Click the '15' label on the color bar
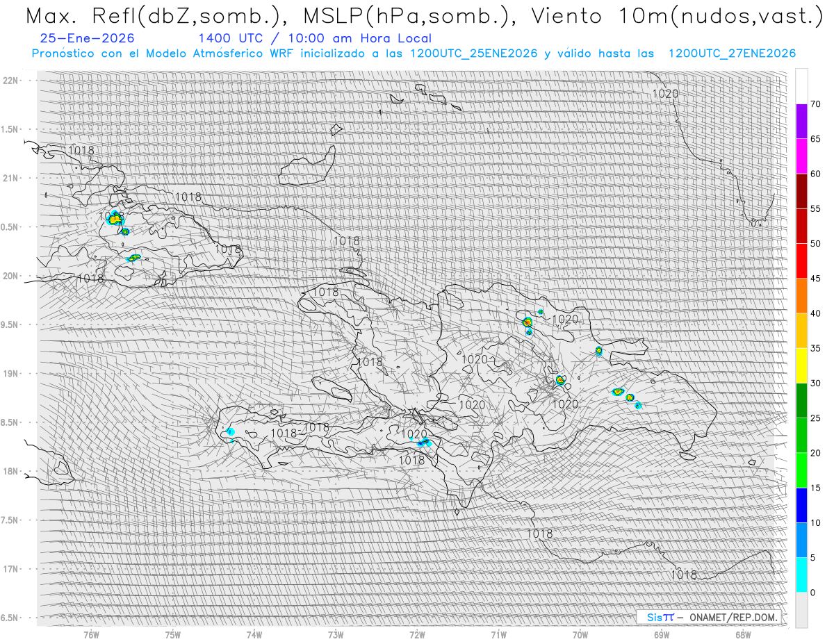Viewport: 834px width, 644px height. coord(815,488)
